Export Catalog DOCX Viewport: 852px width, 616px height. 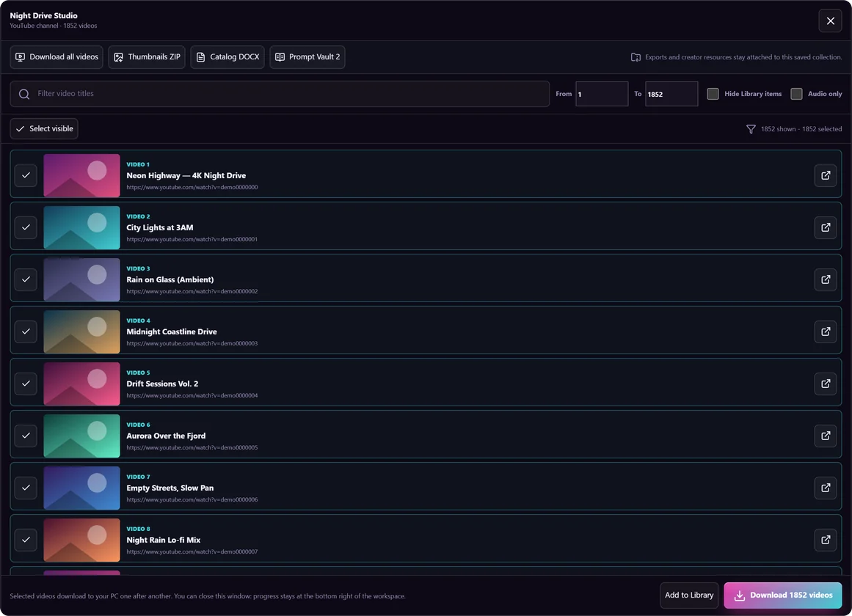pos(227,57)
